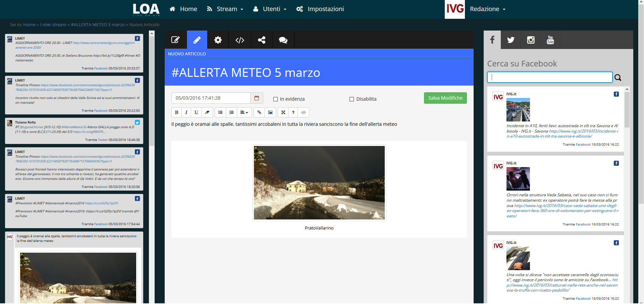
Task: Switch to the Instagram search tab
Action: point(531,40)
